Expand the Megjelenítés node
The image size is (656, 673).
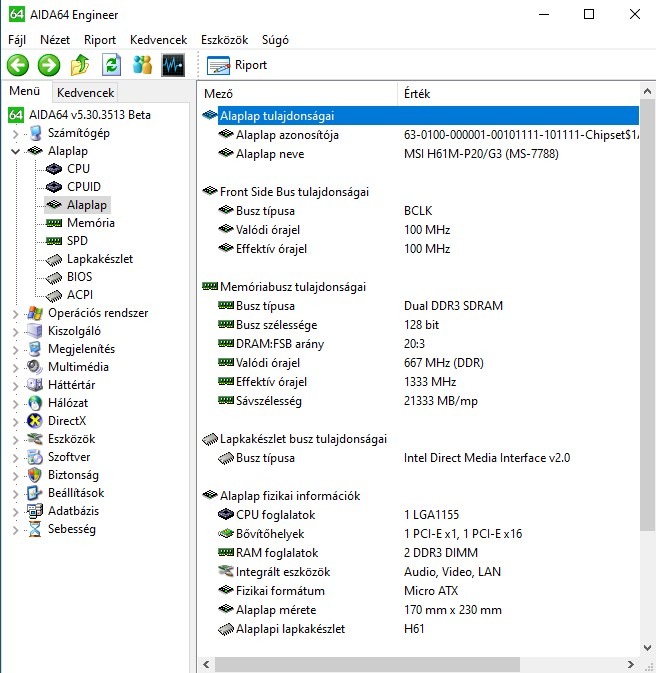click(15, 350)
